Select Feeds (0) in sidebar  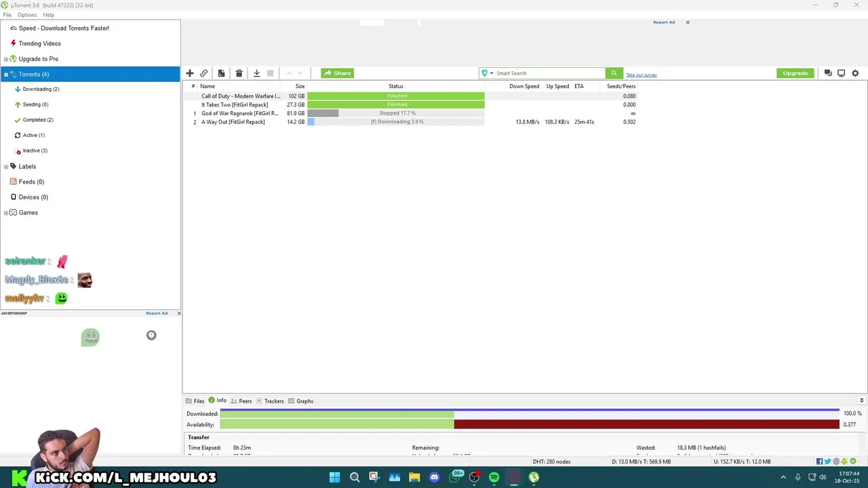tap(31, 182)
